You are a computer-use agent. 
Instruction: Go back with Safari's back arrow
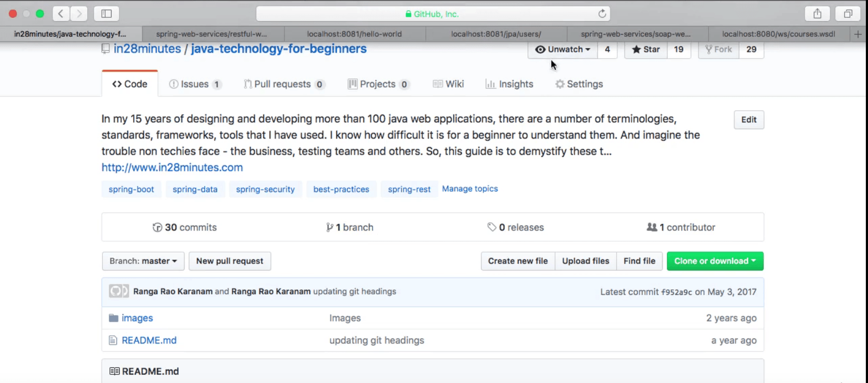pos(61,14)
